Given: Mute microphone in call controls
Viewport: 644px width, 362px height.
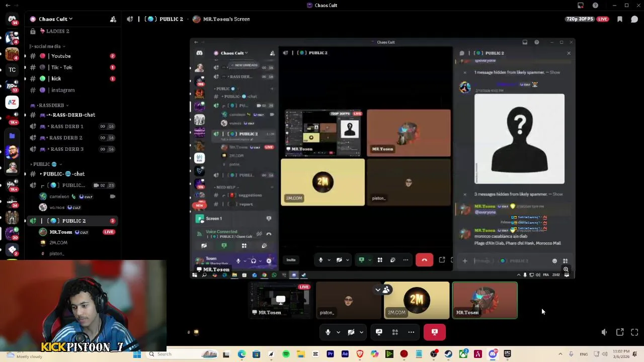Looking at the screenshot, I should click(x=328, y=332).
